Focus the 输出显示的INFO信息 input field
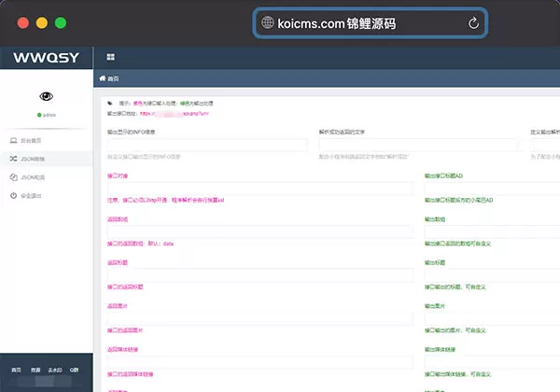Screen dimensions: 560x392 click(x=207, y=145)
